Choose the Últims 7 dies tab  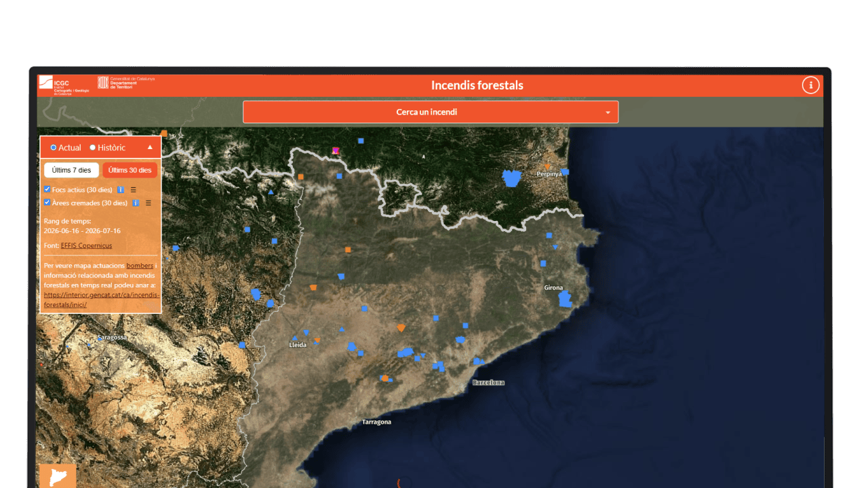(71, 170)
